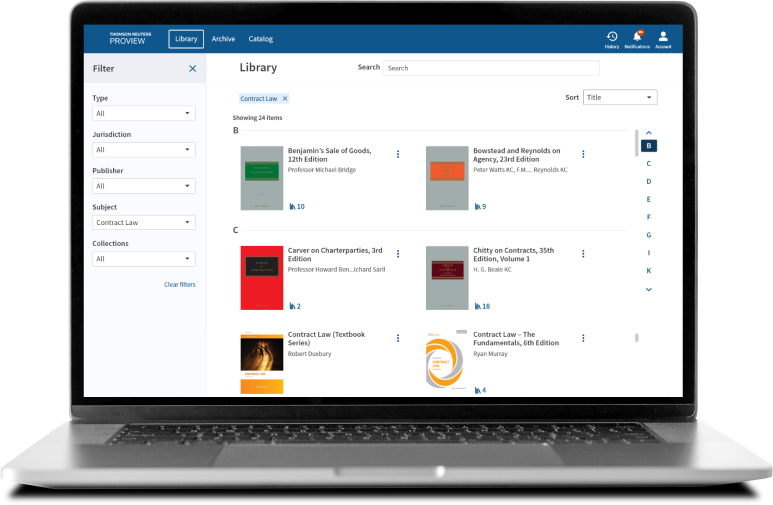
Task: Open options menu for Bowstead and Reynolds
Action: pyautogui.click(x=583, y=154)
